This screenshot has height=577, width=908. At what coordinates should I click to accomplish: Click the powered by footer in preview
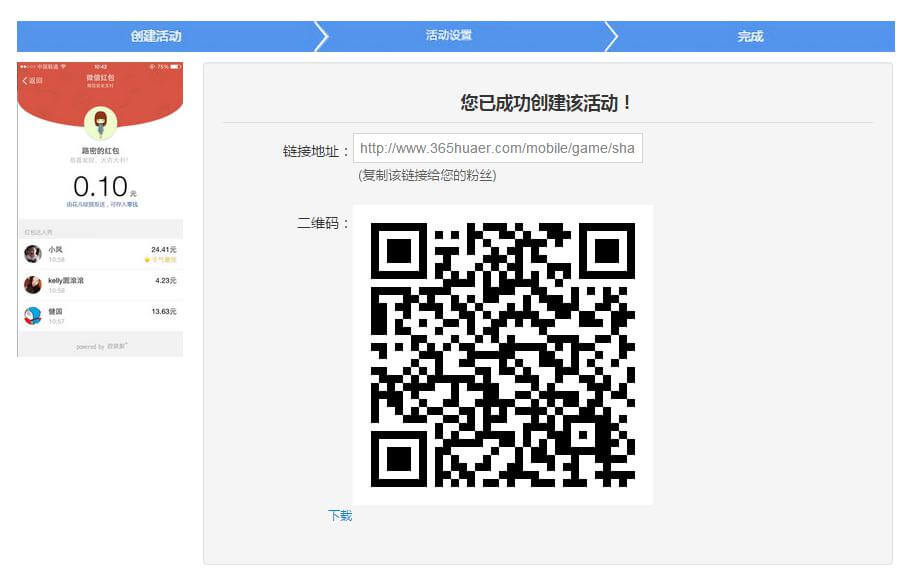(101, 346)
